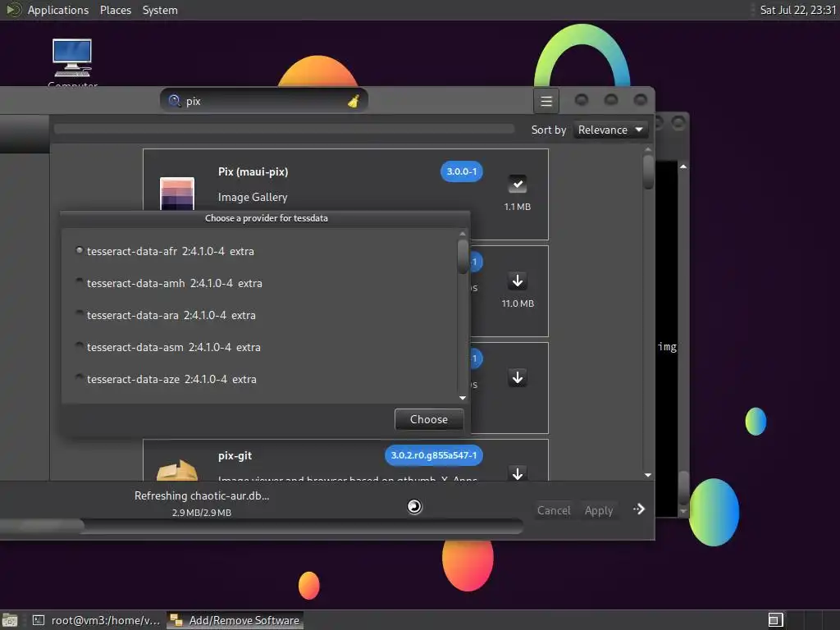Click the workspace switcher icon in taskbar
This screenshot has width=840, height=630.
pos(775,620)
